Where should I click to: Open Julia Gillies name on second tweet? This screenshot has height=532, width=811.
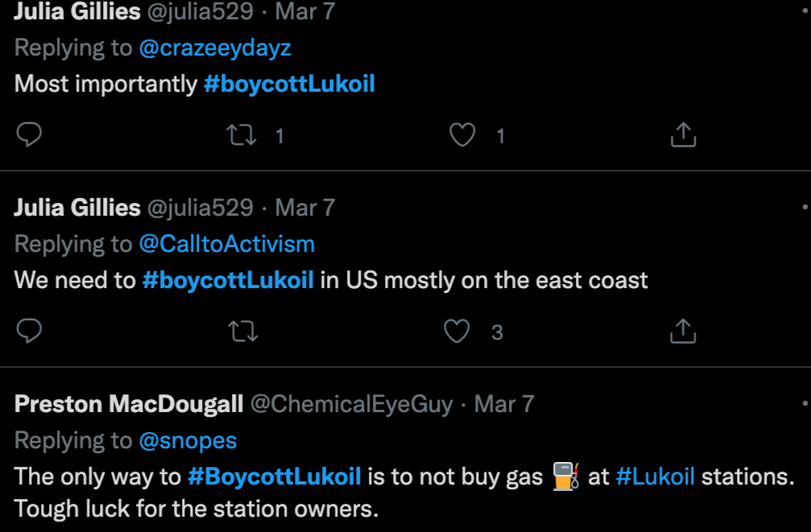tap(77, 208)
